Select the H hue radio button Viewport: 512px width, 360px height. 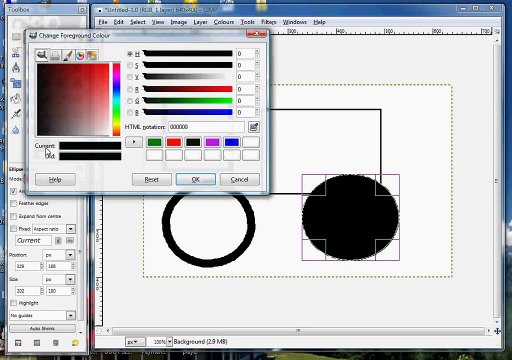(130, 54)
